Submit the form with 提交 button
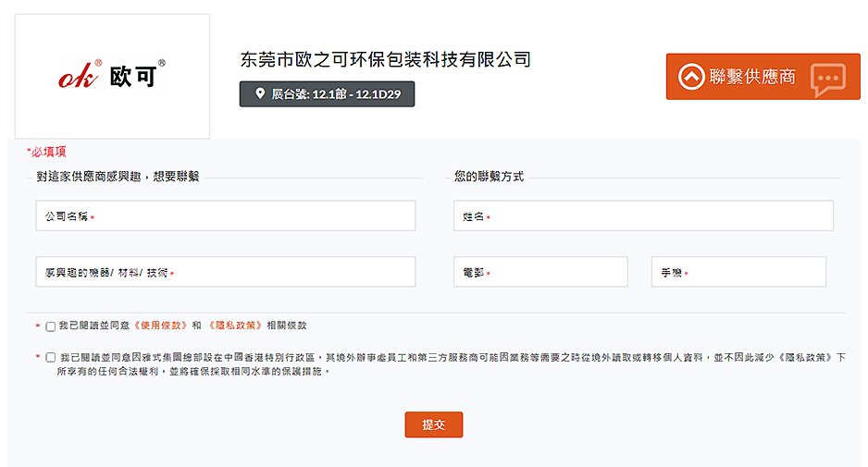The image size is (868, 467). 433,424
